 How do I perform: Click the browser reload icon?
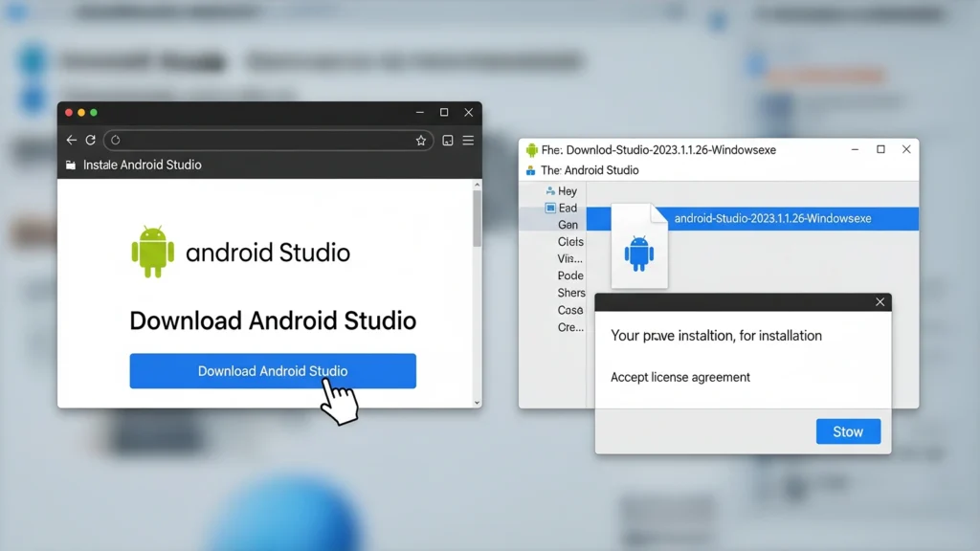(x=91, y=140)
